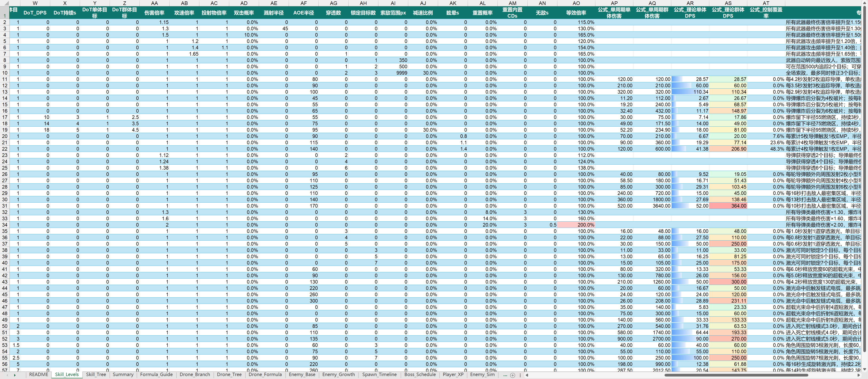Image resolution: width=868 pixels, height=379 pixels.
Task: Click the 伤害倍率 header cell
Action: coord(154,13)
